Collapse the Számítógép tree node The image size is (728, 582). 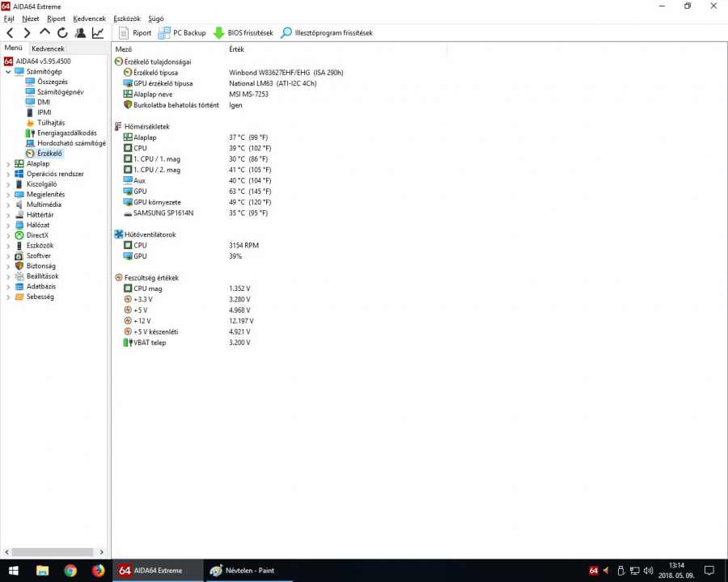coord(8,72)
